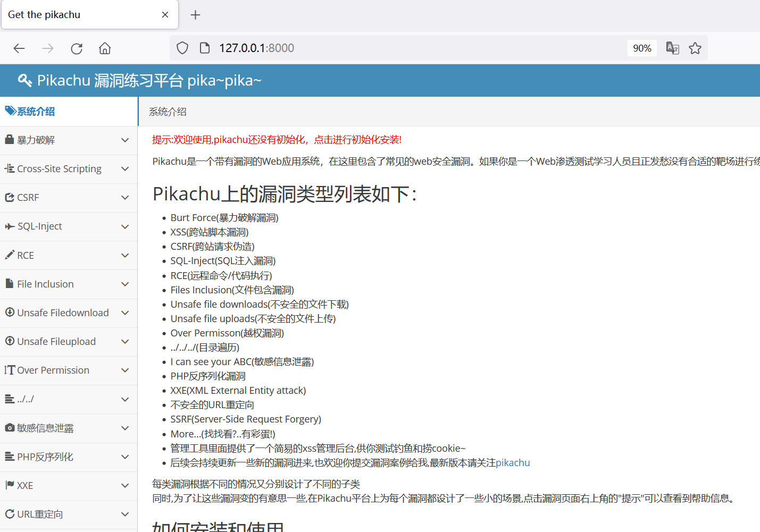Expand the SQL-Inject chevron

(125, 227)
